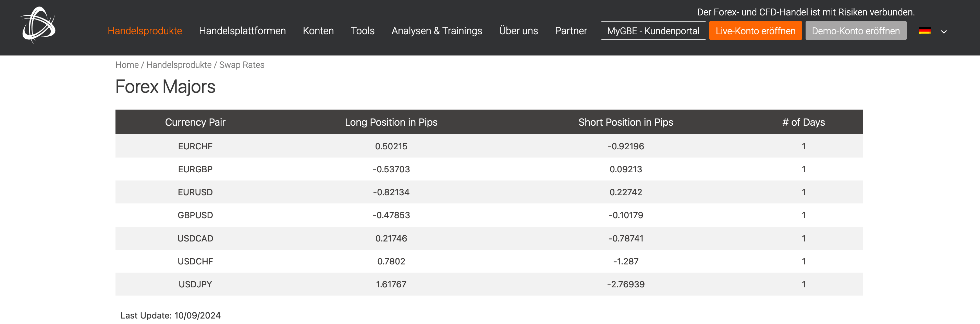Image resolution: width=980 pixels, height=324 pixels.
Task: Click the Forex and CFD risk warning text
Action: point(806,12)
